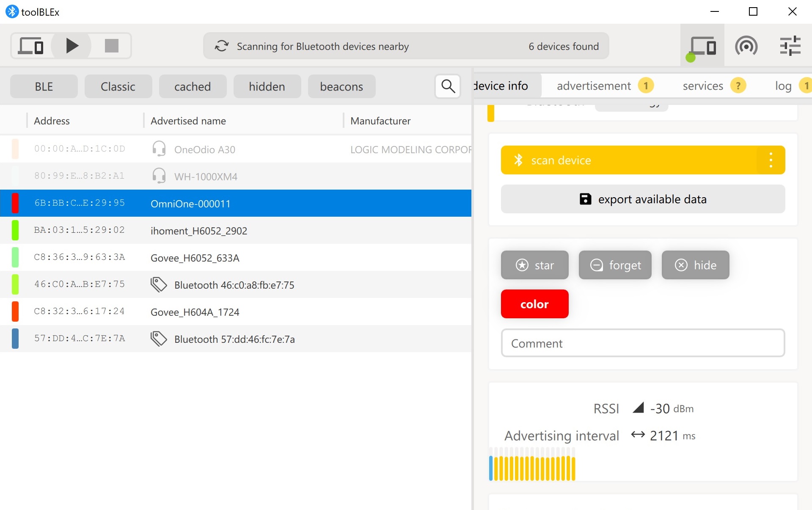Image resolution: width=812 pixels, height=510 pixels.
Task: Click export available data button
Action: pyautogui.click(x=643, y=199)
